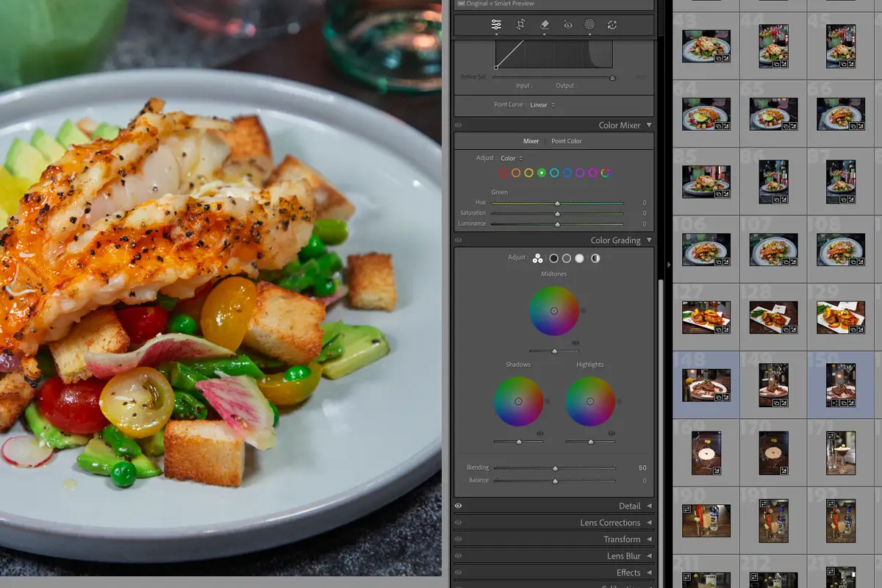Select the Red Eye correction tool
The height and width of the screenshot is (588, 882).
(x=567, y=24)
